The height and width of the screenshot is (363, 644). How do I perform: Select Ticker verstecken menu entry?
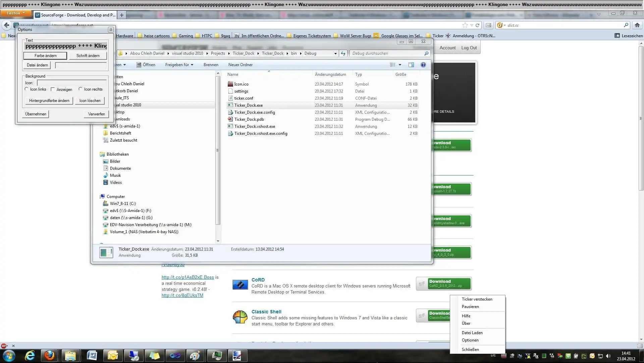tap(477, 299)
